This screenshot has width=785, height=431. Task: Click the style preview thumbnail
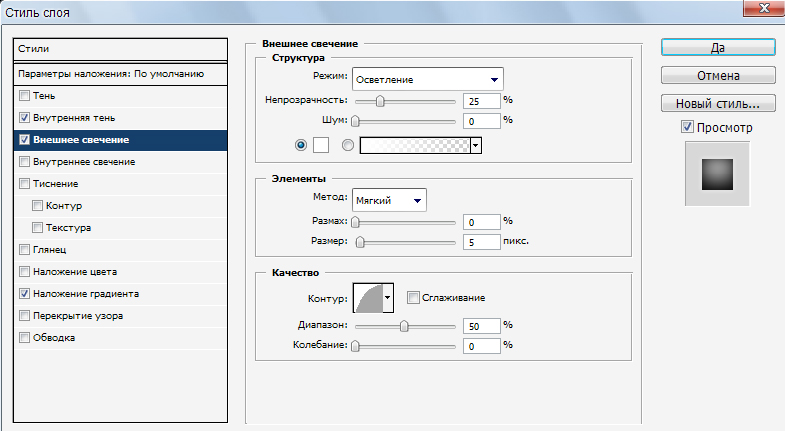click(717, 173)
